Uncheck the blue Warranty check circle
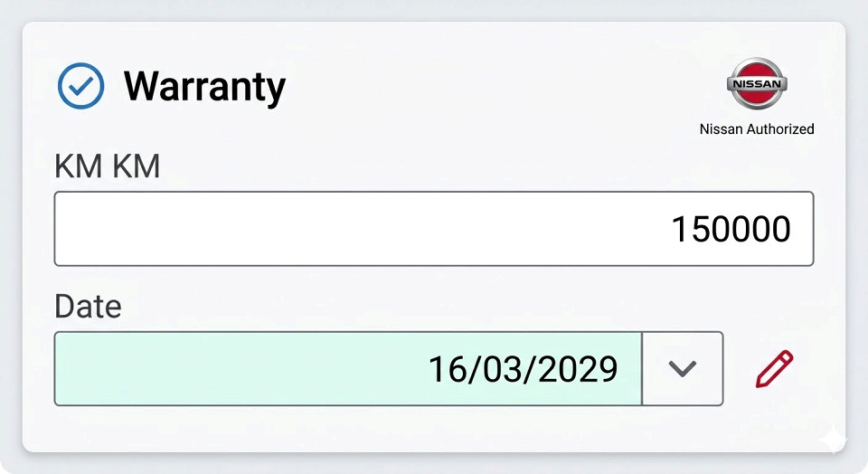868x474 pixels. point(80,86)
